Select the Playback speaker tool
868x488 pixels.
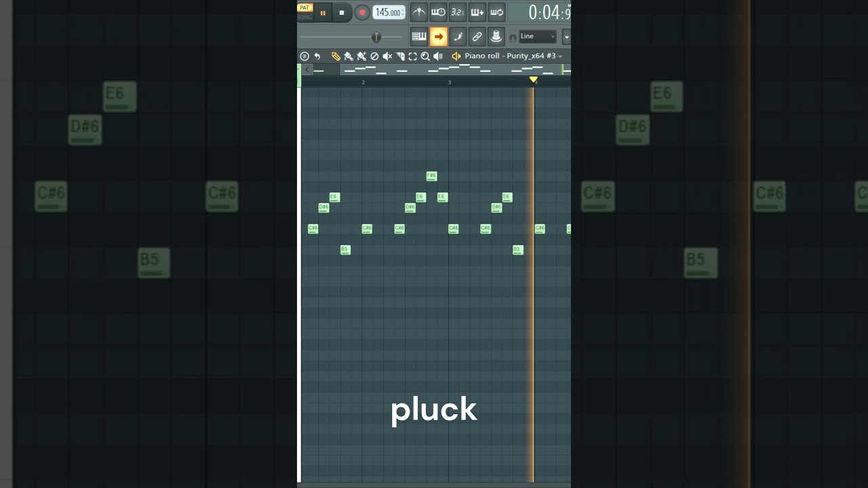point(438,56)
